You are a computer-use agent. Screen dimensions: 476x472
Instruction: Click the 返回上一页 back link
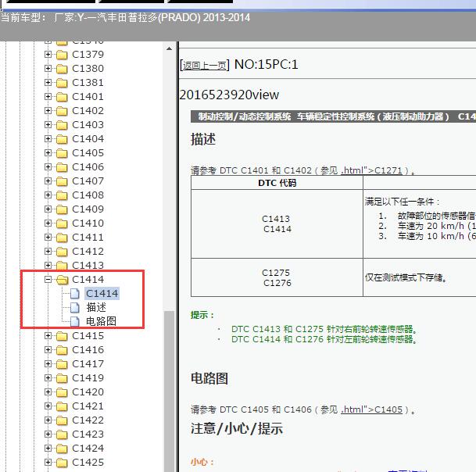pyautogui.click(x=205, y=66)
